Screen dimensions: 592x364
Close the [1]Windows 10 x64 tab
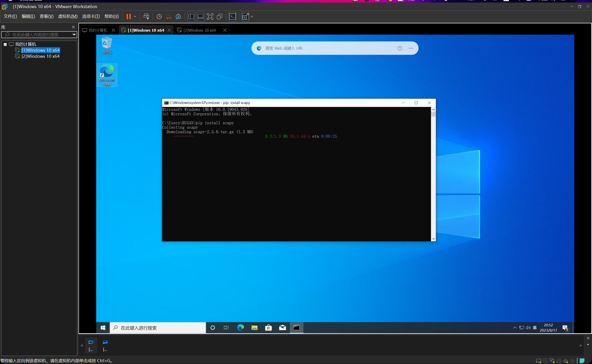(x=169, y=30)
